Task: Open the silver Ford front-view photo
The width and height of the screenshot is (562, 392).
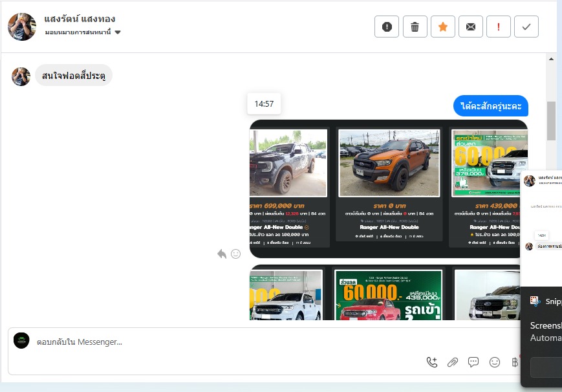Action: pyautogui.click(x=488, y=295)
